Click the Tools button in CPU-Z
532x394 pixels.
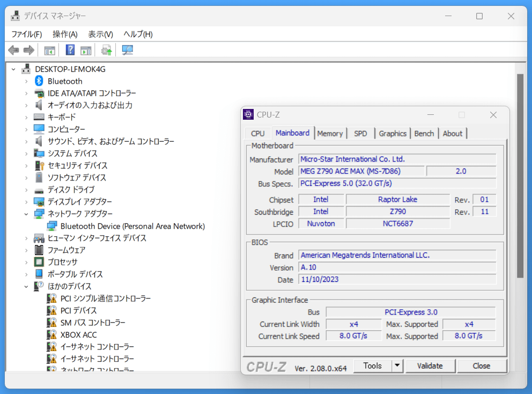pyautogui.click(x=373, y=366)
